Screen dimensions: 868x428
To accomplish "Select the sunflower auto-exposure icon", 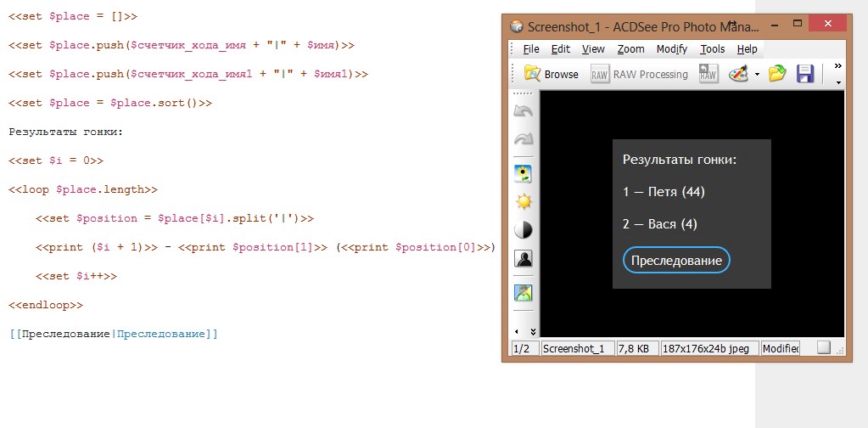I will 524,174.
